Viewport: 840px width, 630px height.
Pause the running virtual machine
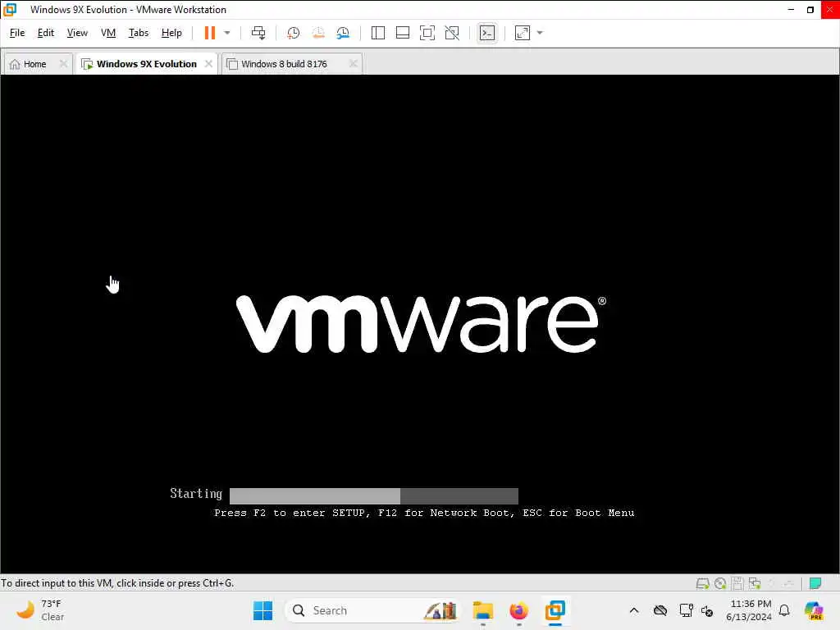(x=209, y=33)
